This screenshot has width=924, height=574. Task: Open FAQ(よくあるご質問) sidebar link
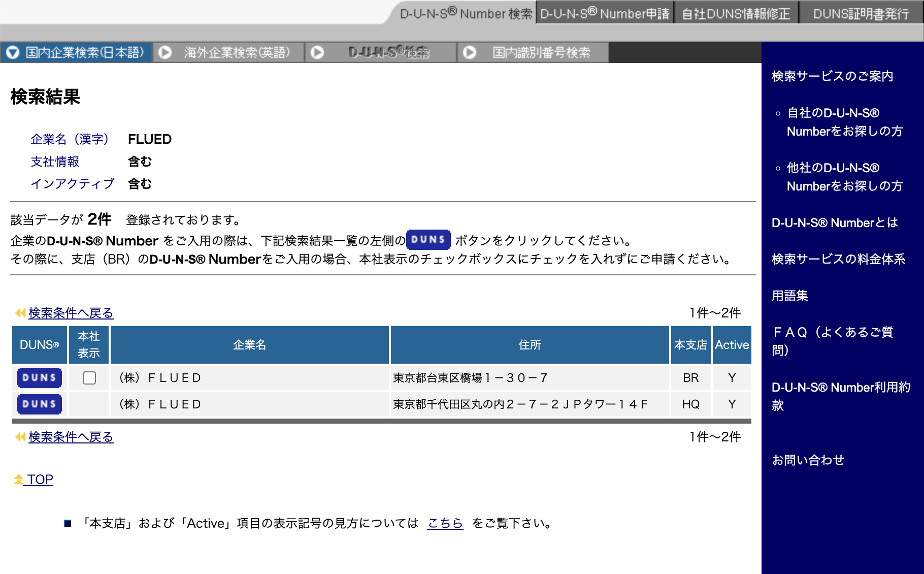pyautogui.click(x=832, y=341)
